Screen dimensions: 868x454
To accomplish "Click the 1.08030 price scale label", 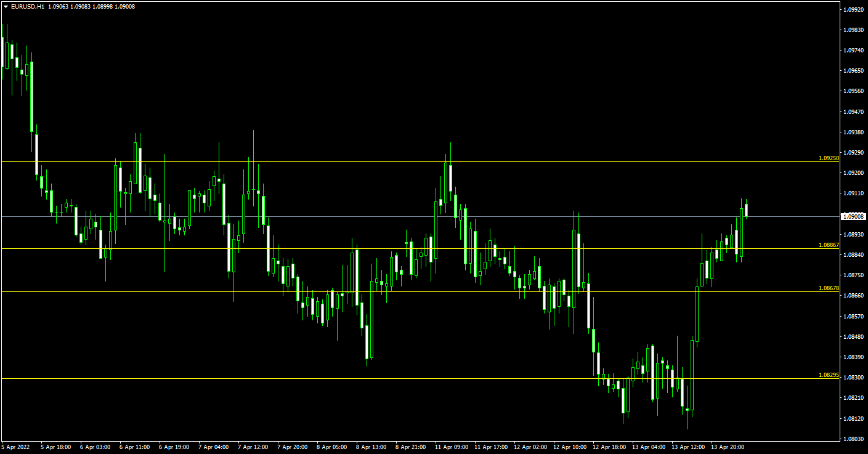I will tap(853, 439).
